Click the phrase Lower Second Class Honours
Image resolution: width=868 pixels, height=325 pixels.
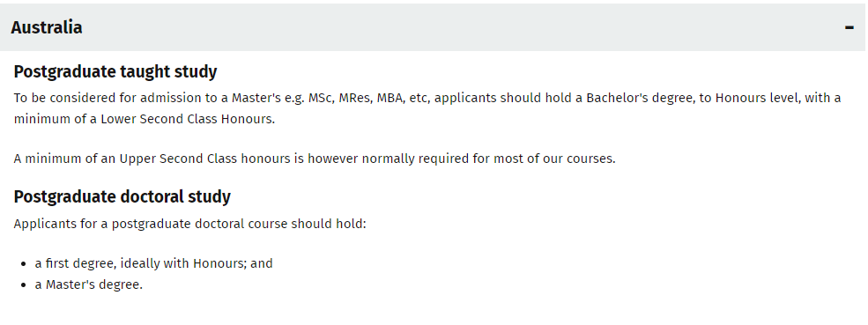[x=187, y=119]
